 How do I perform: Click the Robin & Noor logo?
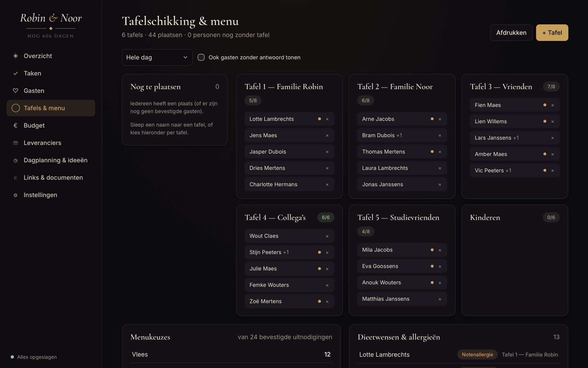pyautogui.click(x=51, y=18)
